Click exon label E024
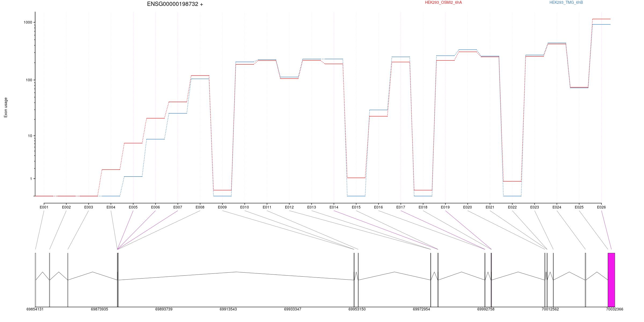 coord(557,207)
